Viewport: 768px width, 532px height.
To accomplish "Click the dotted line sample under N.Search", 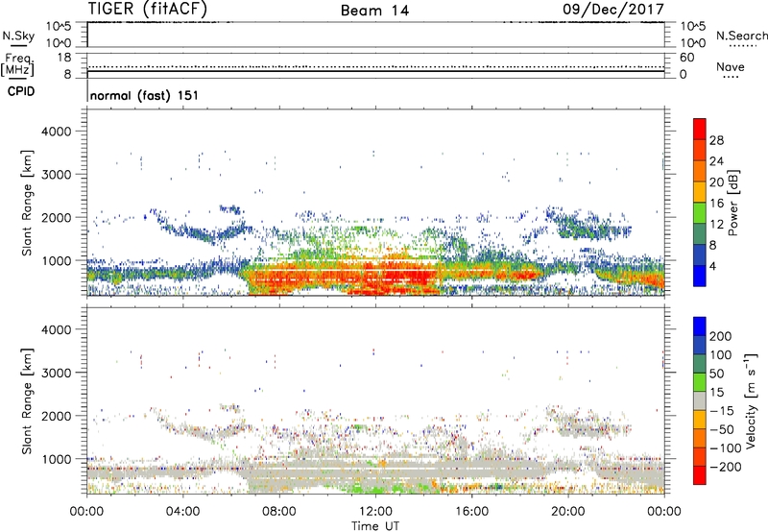I will pos(742,46).
